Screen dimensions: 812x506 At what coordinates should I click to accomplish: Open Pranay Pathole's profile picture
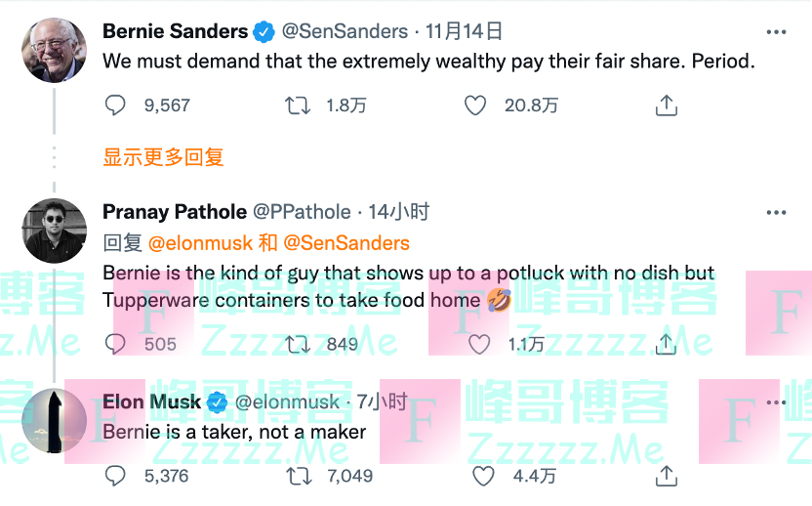[x=54, y=232]
